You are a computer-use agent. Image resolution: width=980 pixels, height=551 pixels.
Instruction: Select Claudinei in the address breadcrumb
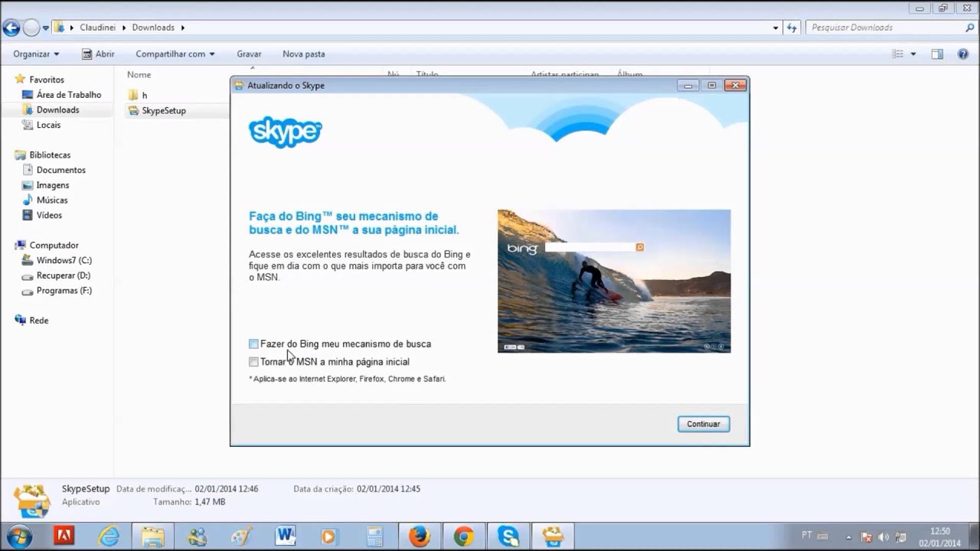(x=96, y=28)
